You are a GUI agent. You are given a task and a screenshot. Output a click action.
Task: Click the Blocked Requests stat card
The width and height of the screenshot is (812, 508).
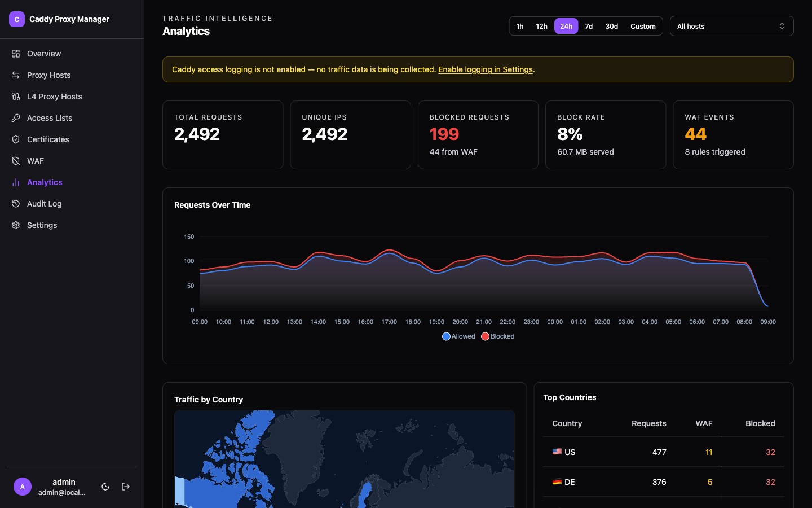[x=478, y=134]
